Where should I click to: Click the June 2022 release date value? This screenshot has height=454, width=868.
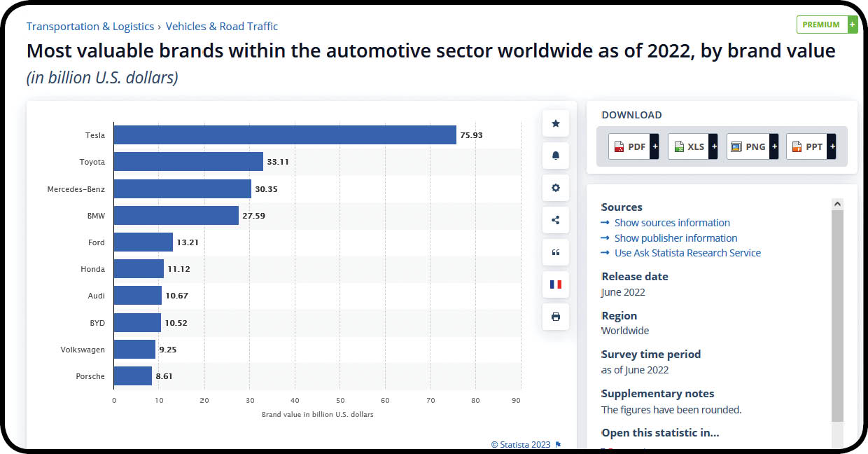coord(623,292)
